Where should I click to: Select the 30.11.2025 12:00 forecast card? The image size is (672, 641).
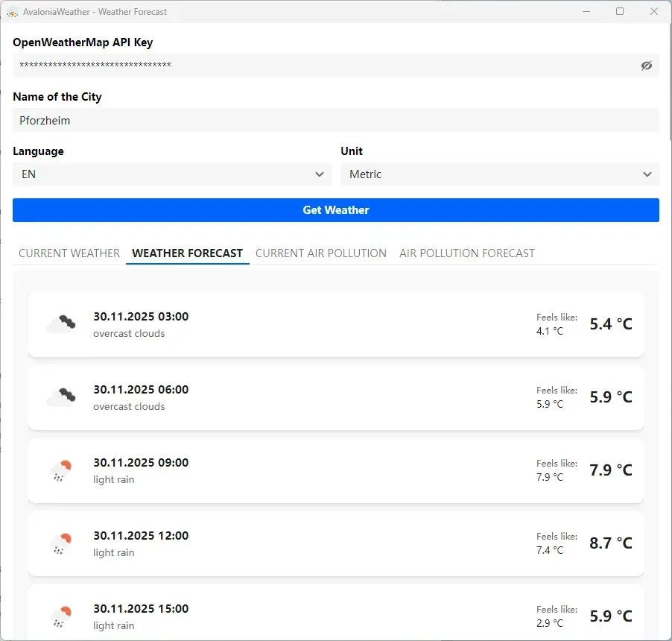pyautogui.click(x=335, y=543)
